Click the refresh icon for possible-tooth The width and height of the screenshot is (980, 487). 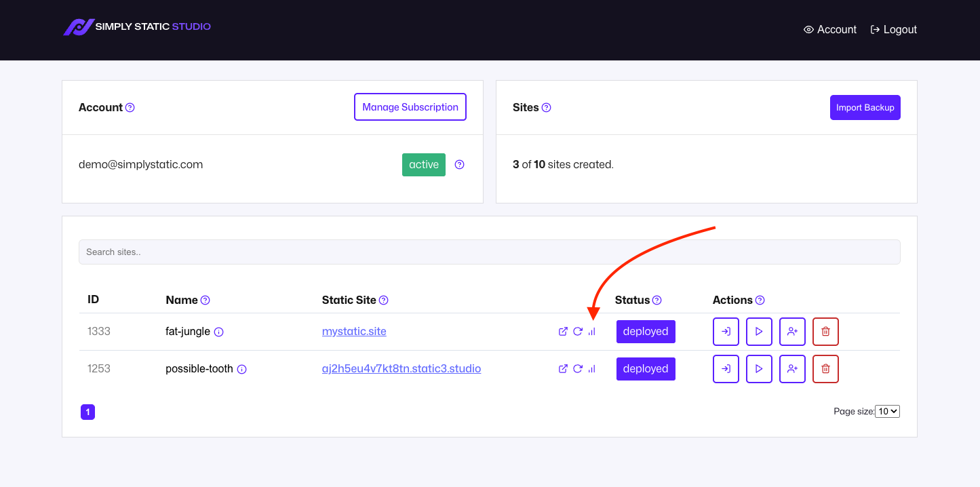pyautogui.click(x=578, y=369)
